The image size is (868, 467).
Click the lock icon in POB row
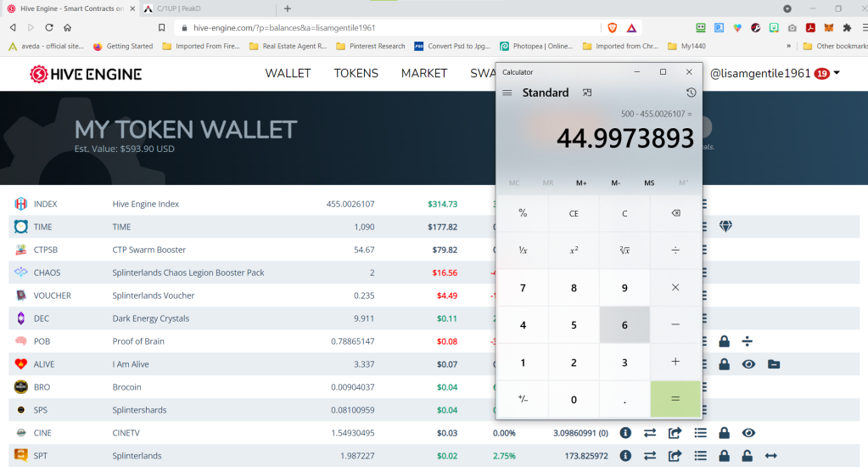(724, 341)
